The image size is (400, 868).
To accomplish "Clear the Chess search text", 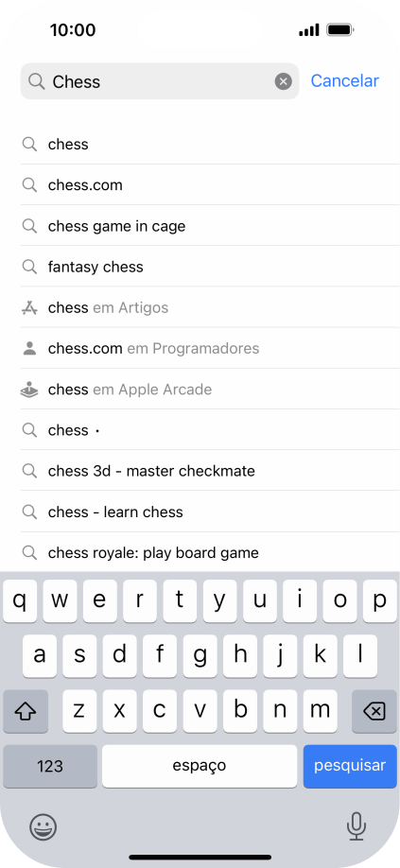I will tap(284, 82).
